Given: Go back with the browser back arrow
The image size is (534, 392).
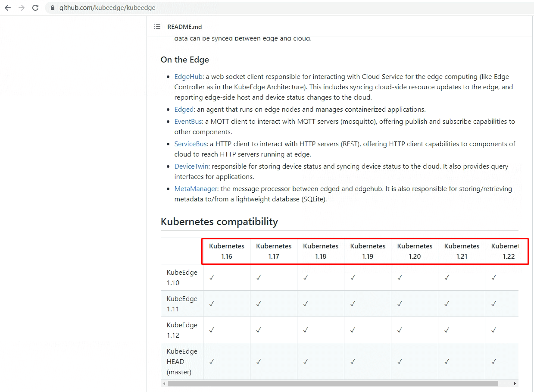Looking at the screenshot, I should click(8, 8).
